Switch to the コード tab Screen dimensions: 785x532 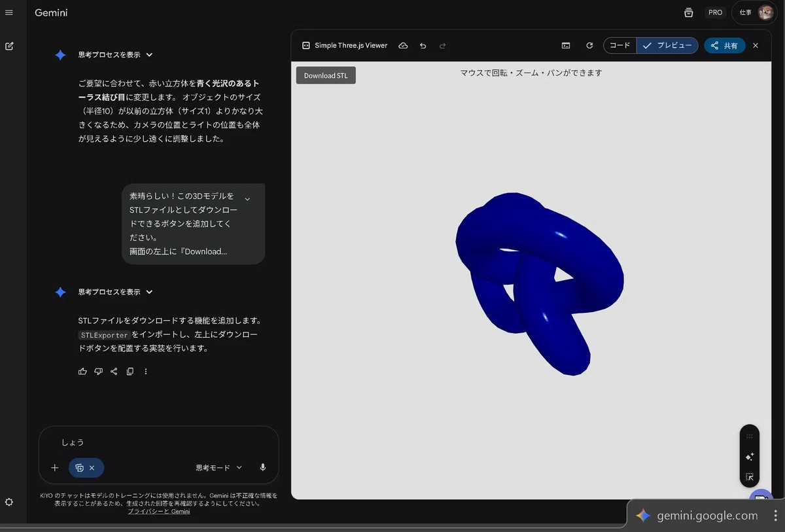(619, 46)
